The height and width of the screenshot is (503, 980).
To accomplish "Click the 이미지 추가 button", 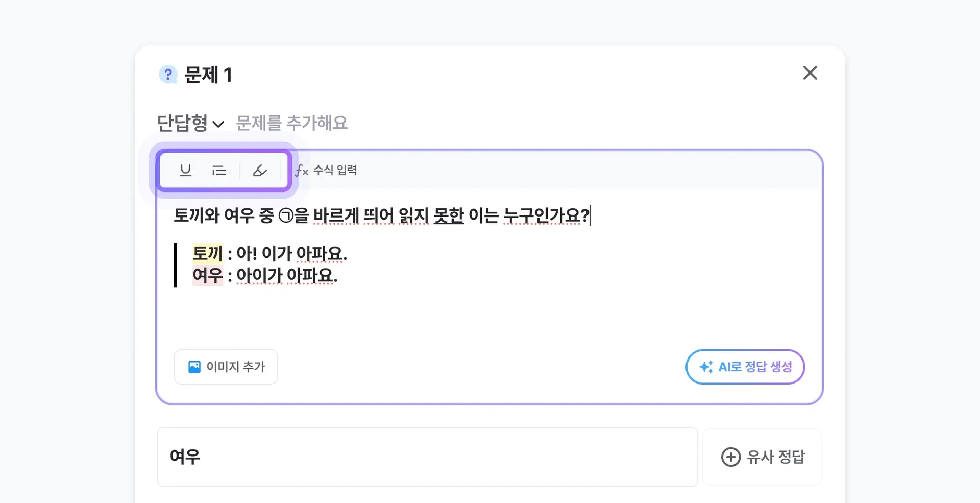I will pos(226,366).
